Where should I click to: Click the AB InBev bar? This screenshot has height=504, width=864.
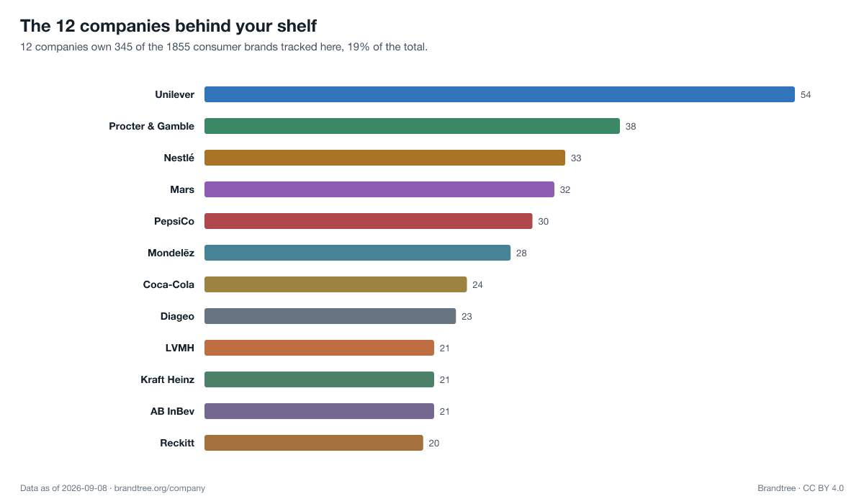tap(319, 411)
